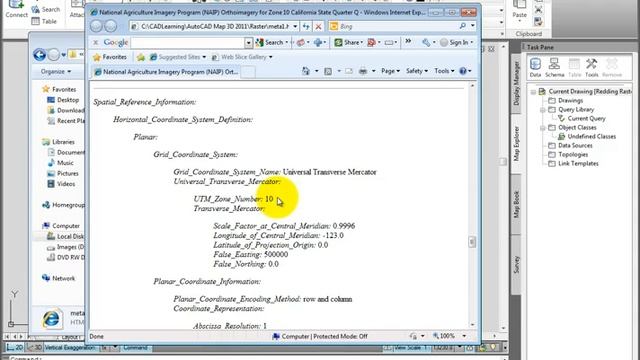Go back in the Internet Explorer window
This screenshot has width=640, height=360.
pos(96,26)
